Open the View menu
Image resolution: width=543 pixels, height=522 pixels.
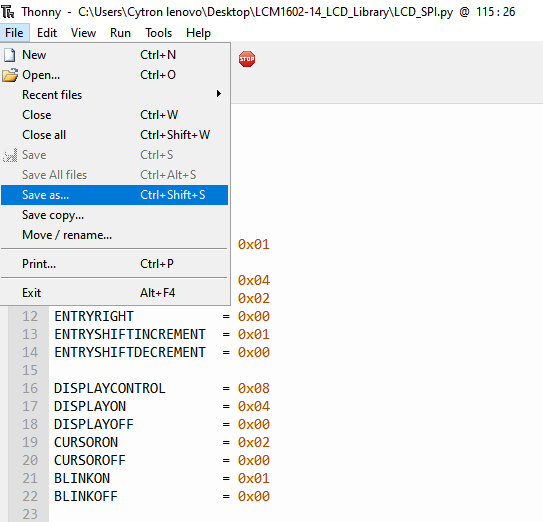(x=83, y=33)
